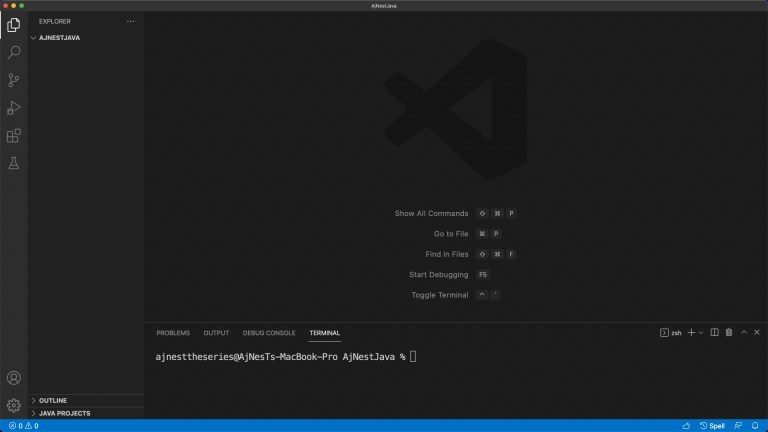Open the Accounts menu icon
768x432 pixels.
tap(14, 378)
